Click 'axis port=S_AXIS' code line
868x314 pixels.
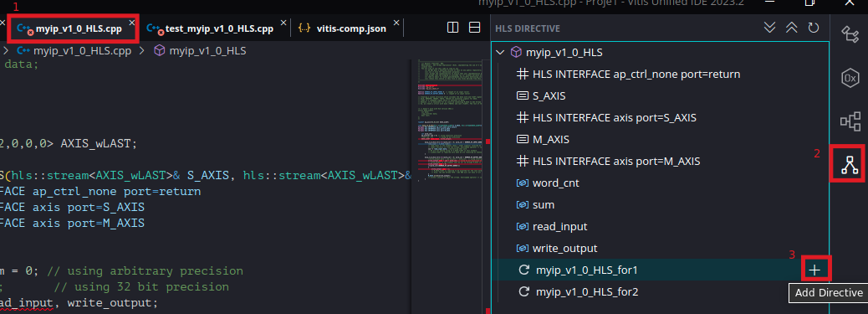coord(89,208)
